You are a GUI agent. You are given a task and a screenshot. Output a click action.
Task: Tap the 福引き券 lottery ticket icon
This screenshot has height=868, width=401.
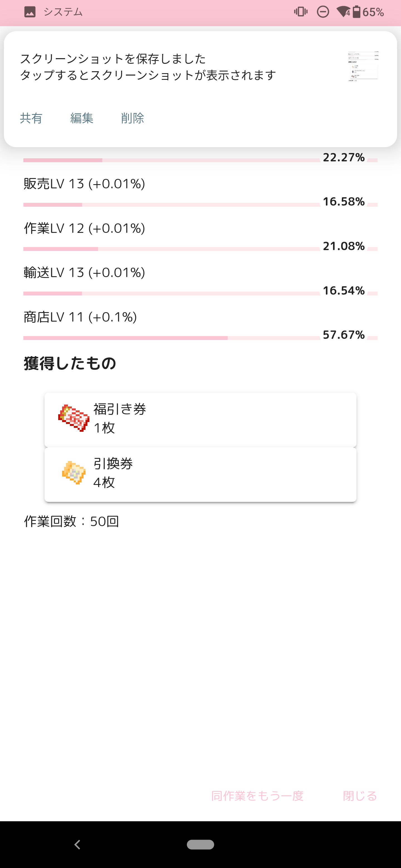(74, 418)
